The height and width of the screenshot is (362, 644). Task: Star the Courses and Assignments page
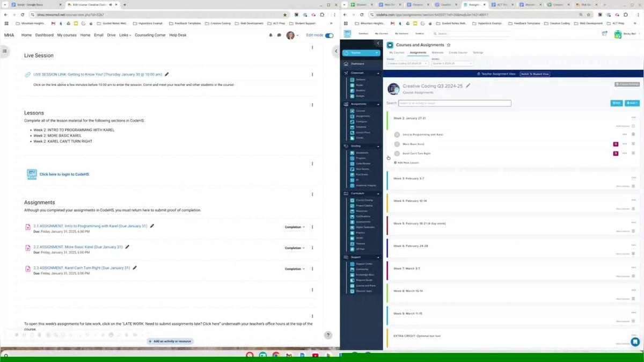click(449, 45)
